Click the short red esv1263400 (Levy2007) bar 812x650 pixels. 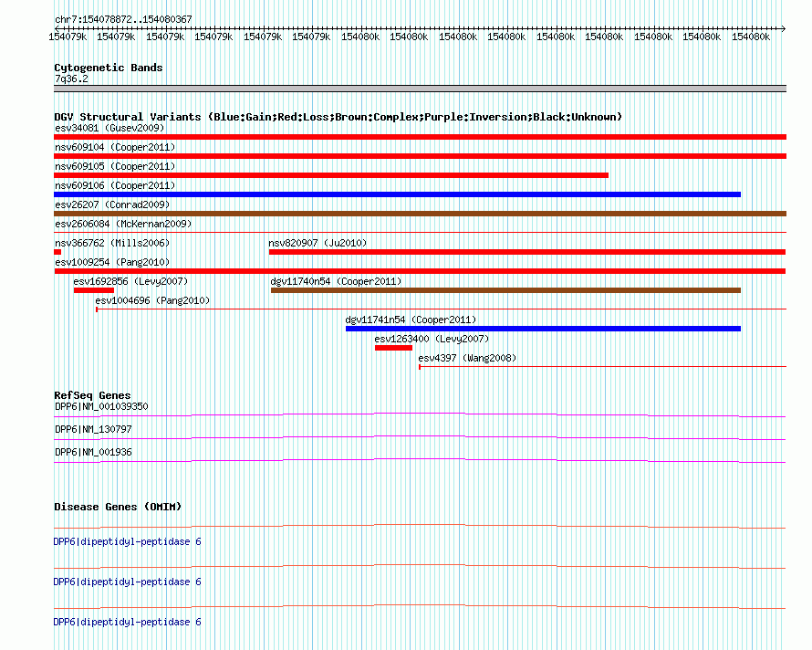coord(393,348)
